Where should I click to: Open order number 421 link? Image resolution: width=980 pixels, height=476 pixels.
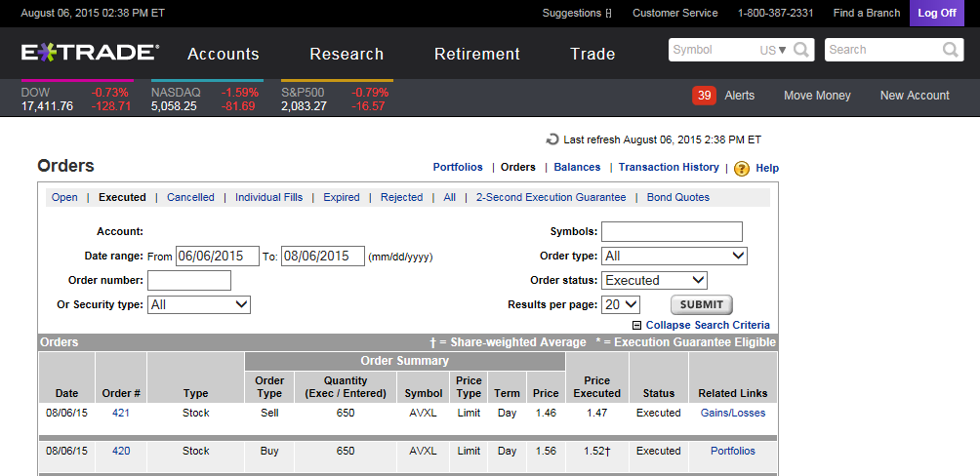pyautogui.click(x=121, y=413)
